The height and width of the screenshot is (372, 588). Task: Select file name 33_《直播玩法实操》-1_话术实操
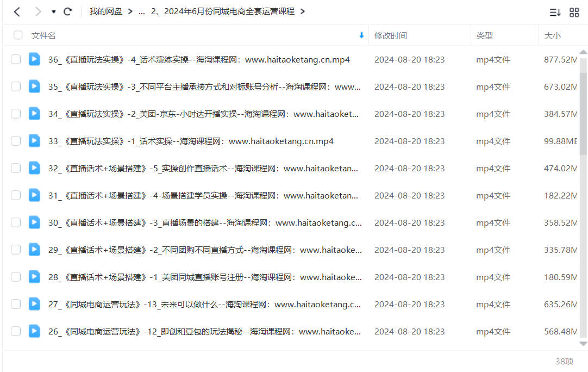(x=191, y=141)
